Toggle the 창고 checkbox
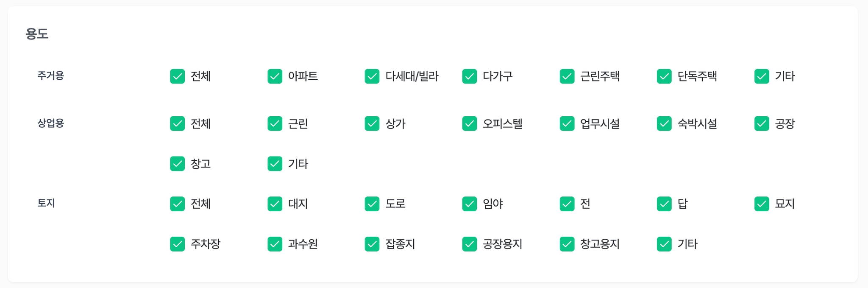 (177, 164)
